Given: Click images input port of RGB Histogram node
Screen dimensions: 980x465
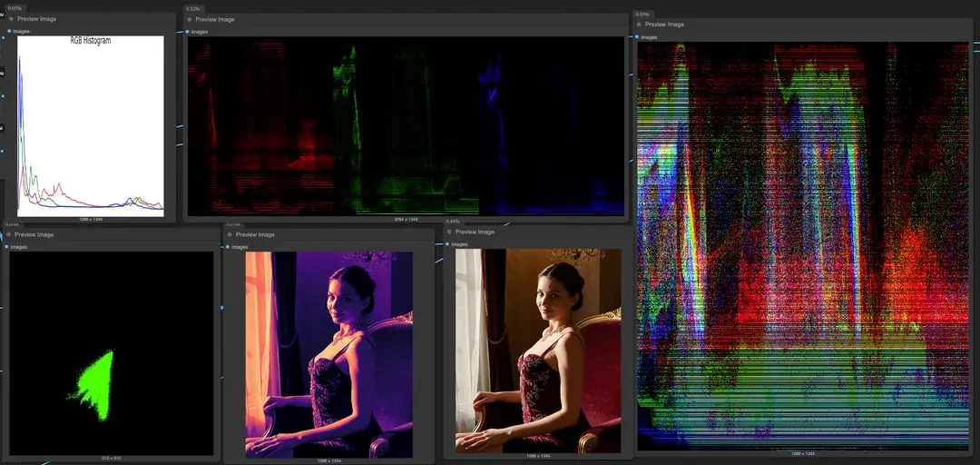Looking at the screenshot, I should [x=10, y=31].
